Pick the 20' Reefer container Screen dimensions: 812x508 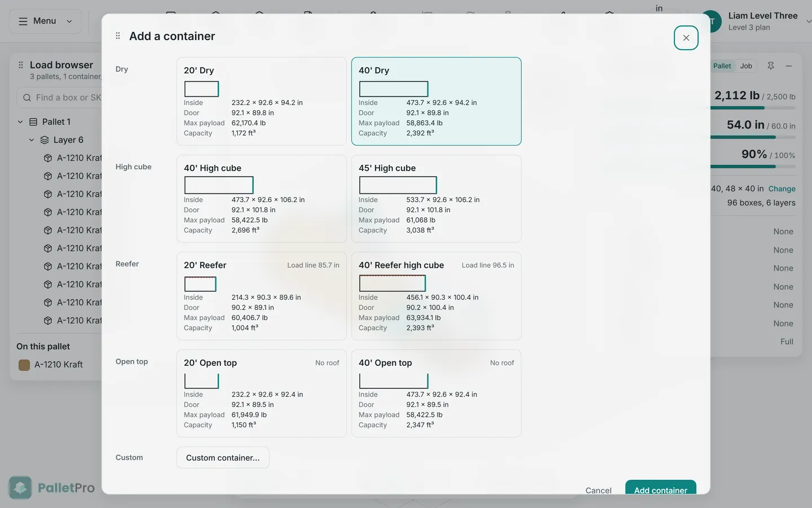pyautogui.click(x=261, y=296)
